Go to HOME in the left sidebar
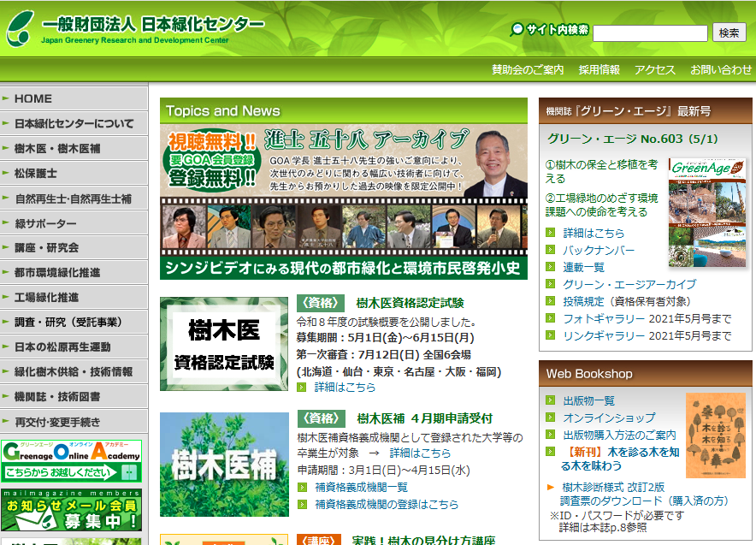The height and width of the screenshot is (545, 756). click(x=33, y=98)
